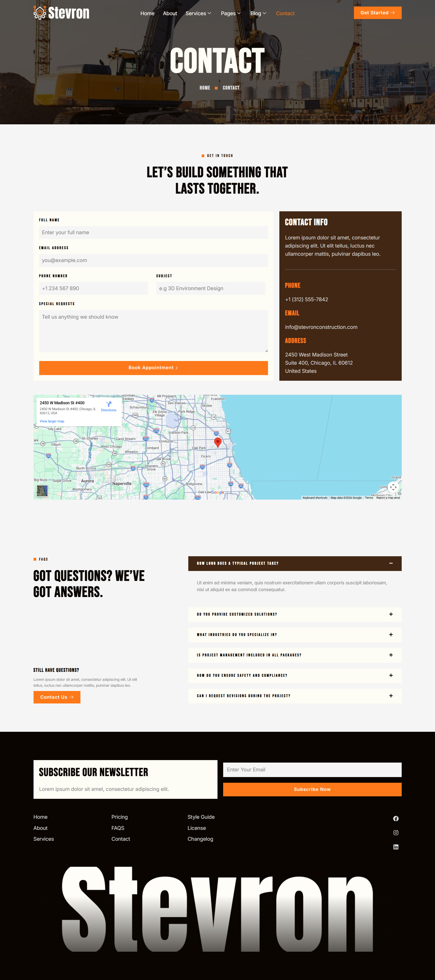Collapse the typical project FAQ
The width and height of the screenshot is (435, 980).
point(391,563)
